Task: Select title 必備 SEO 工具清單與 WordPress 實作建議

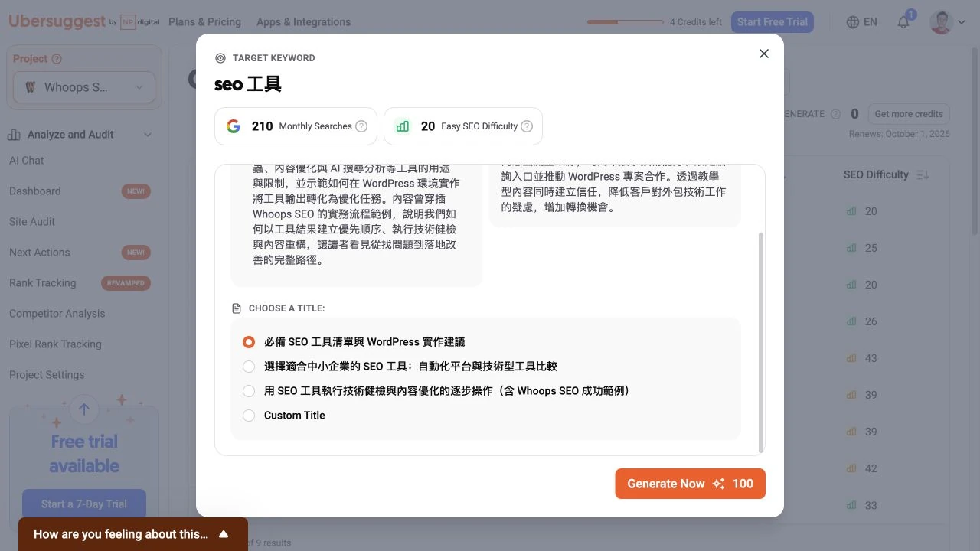Action: click(x=249, y=342)
